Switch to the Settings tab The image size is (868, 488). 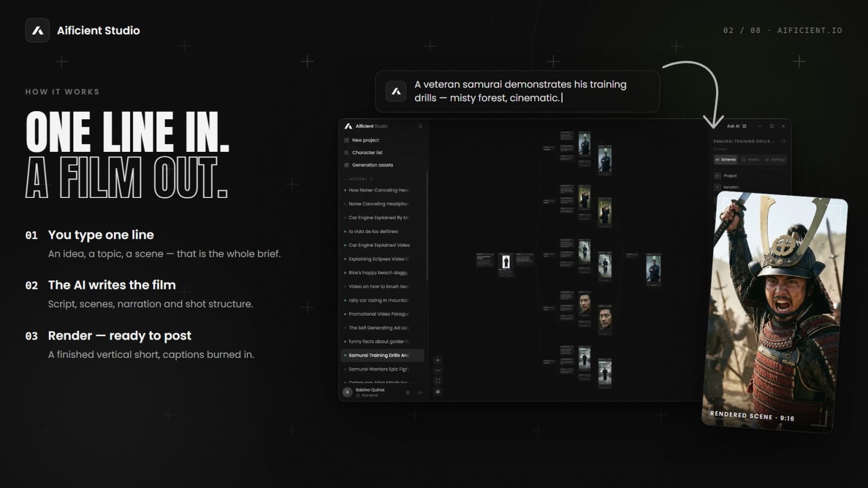click(x=775, y=159)
